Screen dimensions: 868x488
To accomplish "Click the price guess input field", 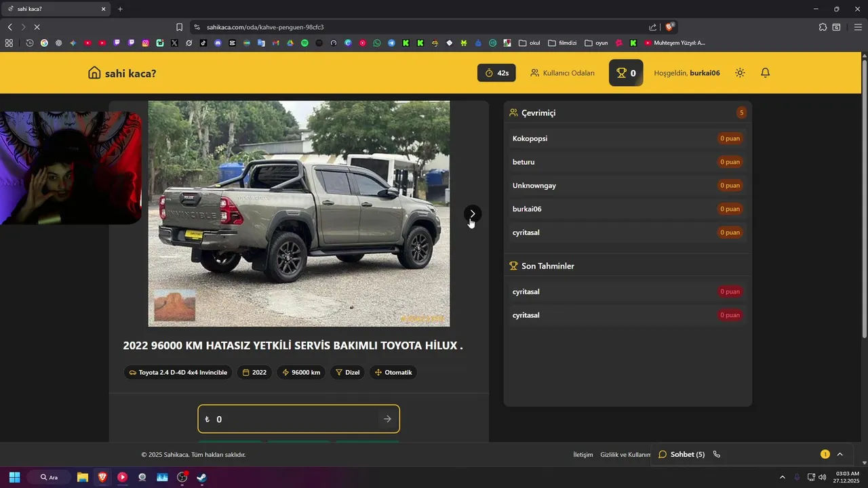I will pos(298,419).
